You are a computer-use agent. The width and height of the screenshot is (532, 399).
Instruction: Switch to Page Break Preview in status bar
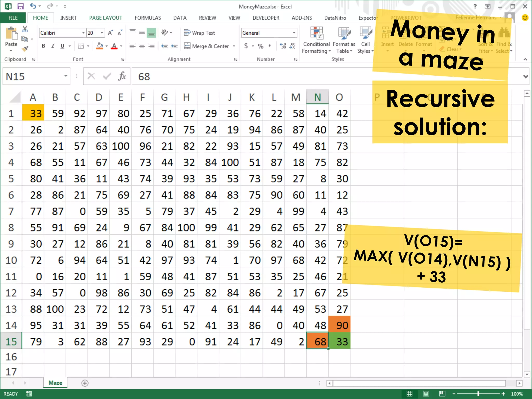(x=442, y=394)
